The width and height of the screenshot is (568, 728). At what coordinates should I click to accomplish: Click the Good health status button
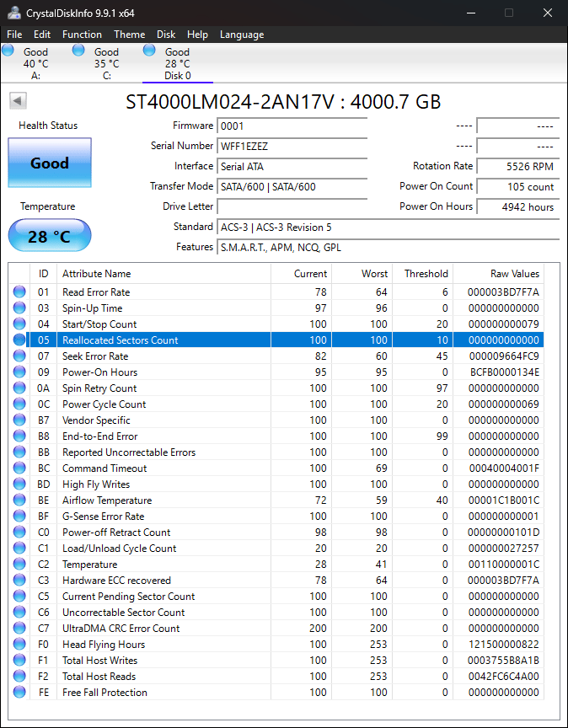(x=50, y=163)
